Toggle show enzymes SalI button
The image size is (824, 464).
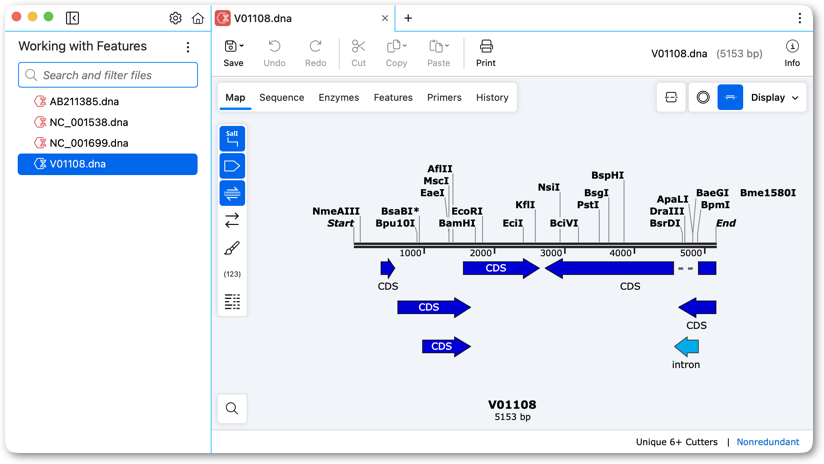click(232, 139)
